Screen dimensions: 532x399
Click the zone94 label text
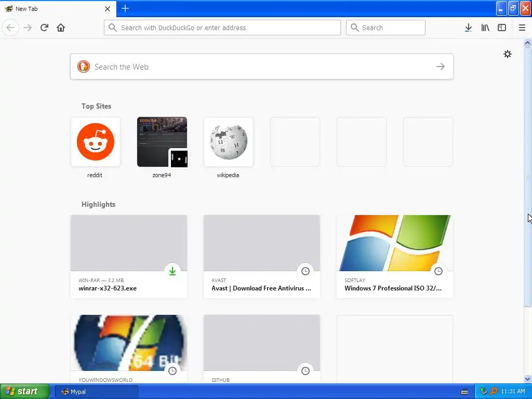[x=162, y=175]
